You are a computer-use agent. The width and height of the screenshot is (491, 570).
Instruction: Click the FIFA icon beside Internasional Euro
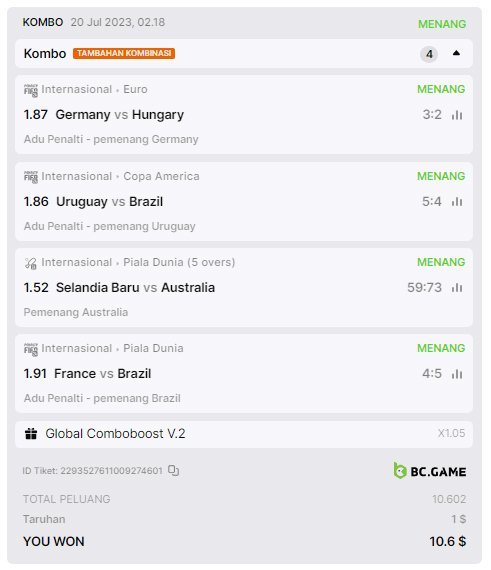click(x=31, y=90)
